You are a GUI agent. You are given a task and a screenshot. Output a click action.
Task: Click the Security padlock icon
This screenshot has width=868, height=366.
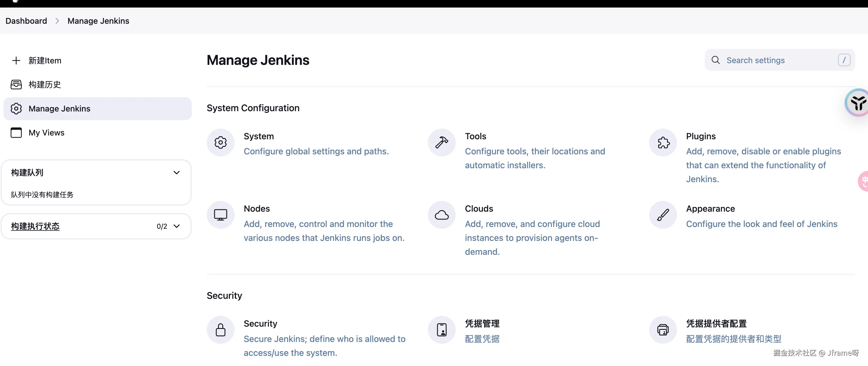(x=220, y=330)
